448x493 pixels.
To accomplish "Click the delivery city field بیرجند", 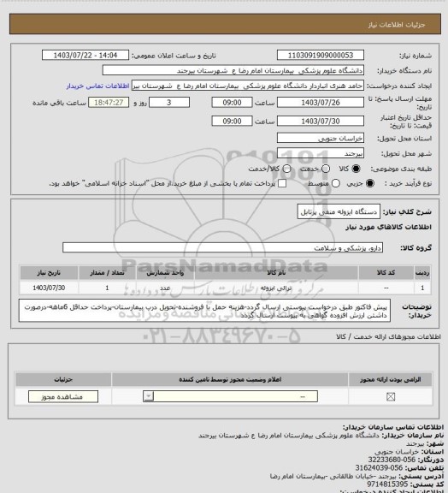I will (x=321, y=153).
